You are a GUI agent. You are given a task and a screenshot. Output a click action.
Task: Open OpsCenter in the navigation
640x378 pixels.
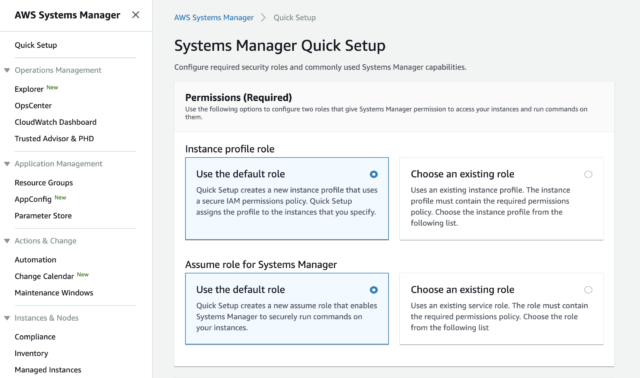click(33, 106)
